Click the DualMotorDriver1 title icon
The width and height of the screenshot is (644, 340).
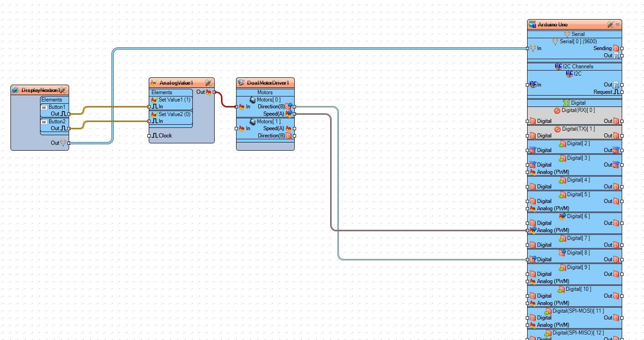(241, 83)
